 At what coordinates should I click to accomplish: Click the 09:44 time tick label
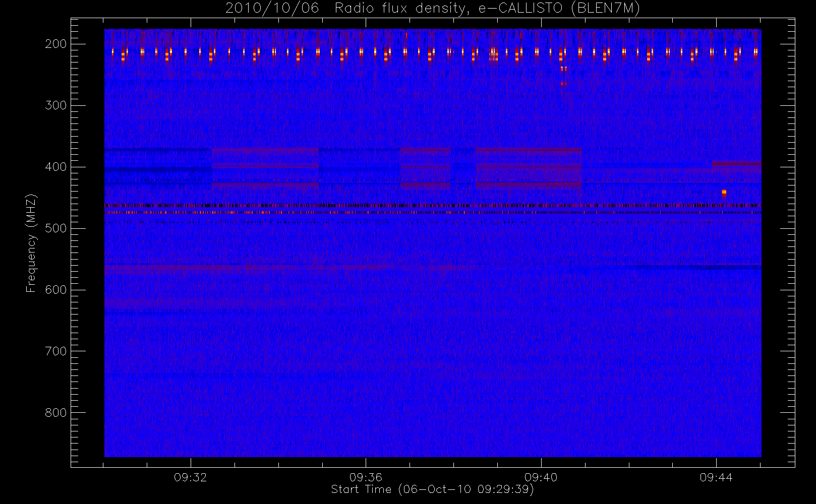[716, 477]
